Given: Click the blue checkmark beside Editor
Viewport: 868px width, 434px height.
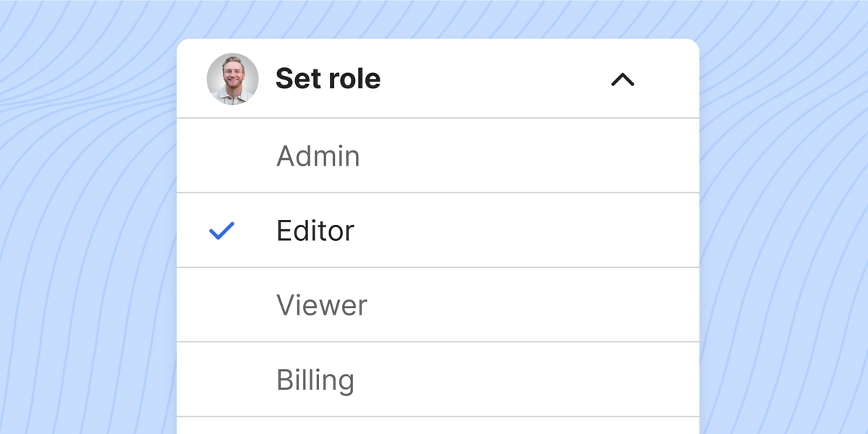Looking at the screenshot, I should pyautogui.click(x=221, y=231).
